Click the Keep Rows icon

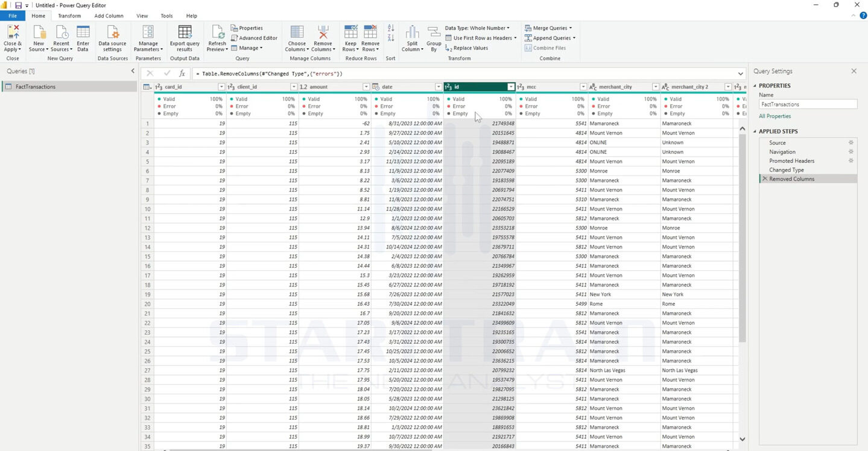350,32
